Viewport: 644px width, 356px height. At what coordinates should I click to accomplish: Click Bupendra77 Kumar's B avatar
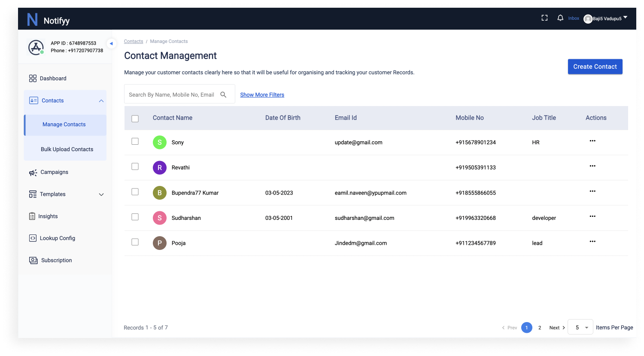(160, 193)
